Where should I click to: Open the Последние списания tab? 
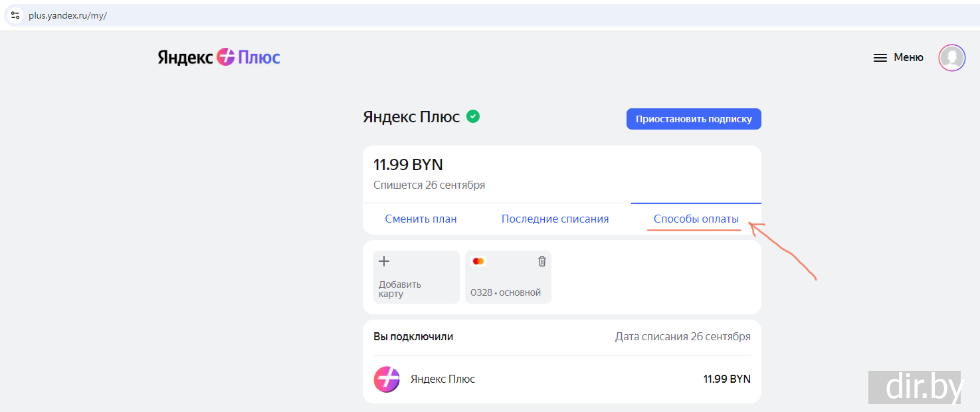pos(555,219)
